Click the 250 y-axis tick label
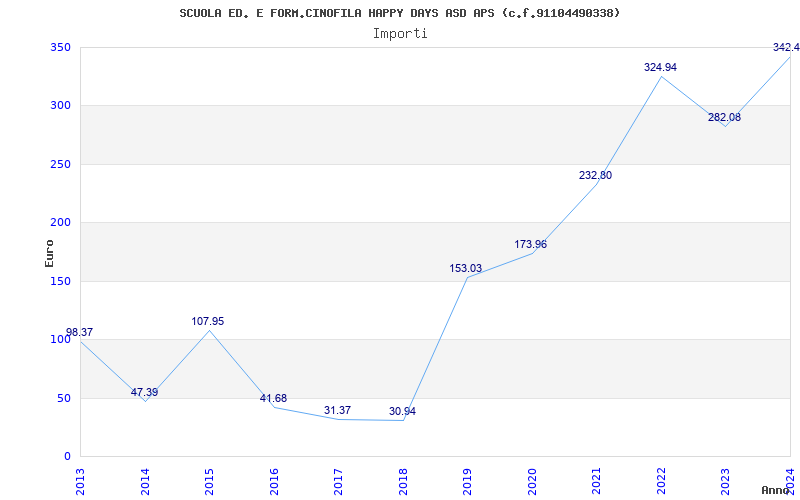 (x=60, y=164)
